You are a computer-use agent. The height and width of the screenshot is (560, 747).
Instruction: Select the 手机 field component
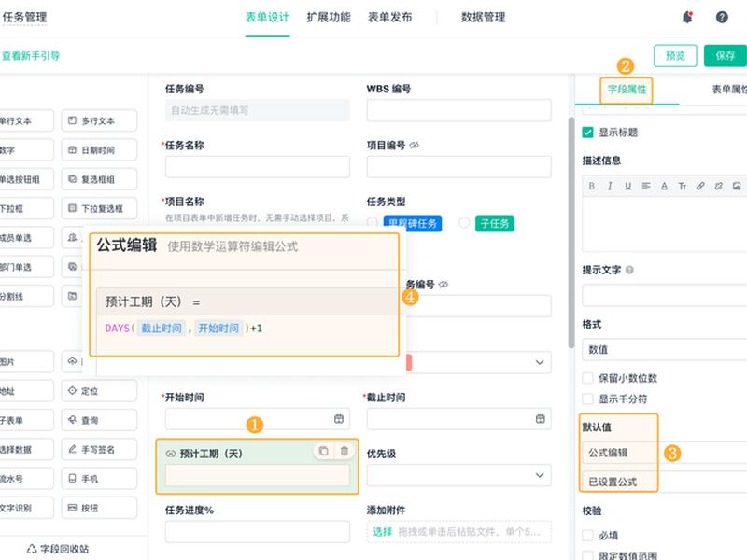coord(99,479)
